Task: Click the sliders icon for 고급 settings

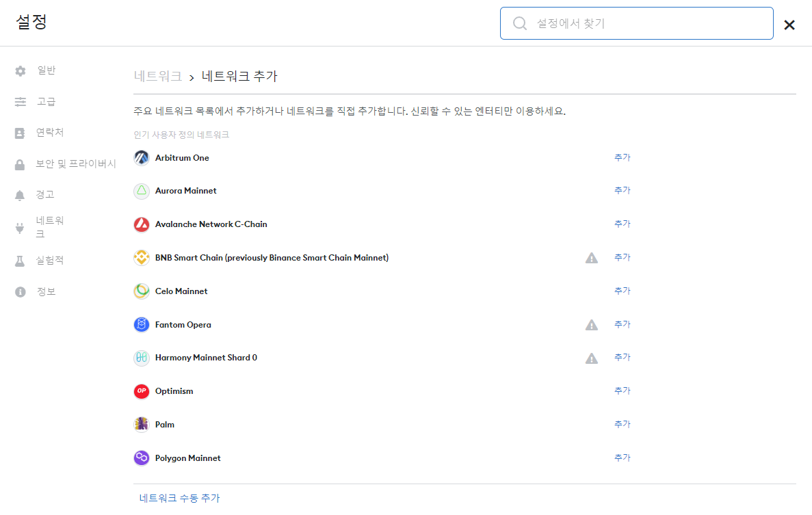Action: click(x=21, y=102)
